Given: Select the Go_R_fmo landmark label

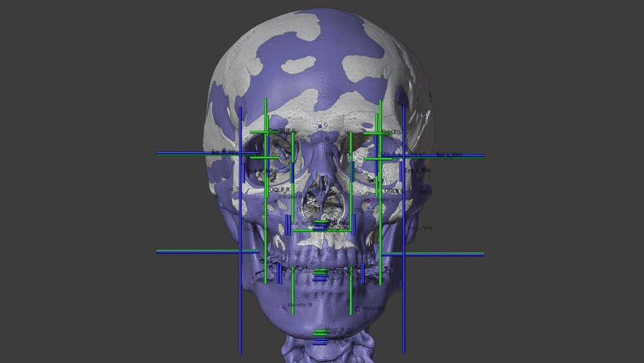Looking at the screenshot, I should point(256,228).
